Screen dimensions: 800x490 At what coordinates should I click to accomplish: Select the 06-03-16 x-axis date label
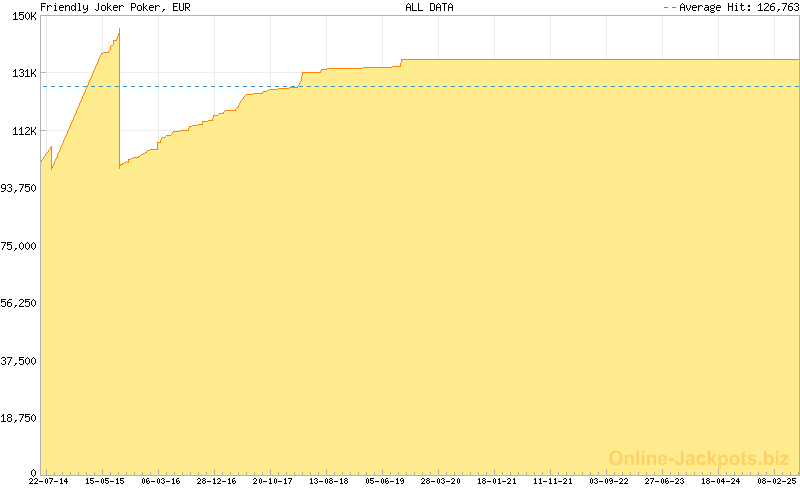click(160, 481)
